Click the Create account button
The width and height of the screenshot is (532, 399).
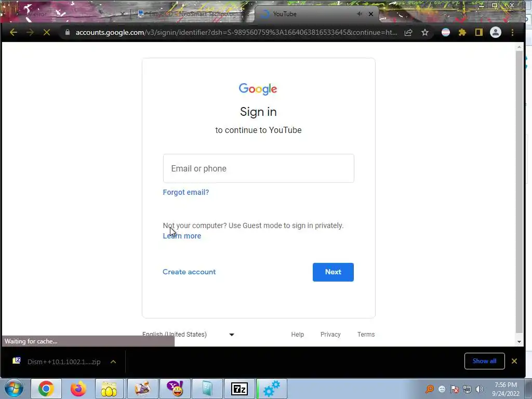(189, 272)
